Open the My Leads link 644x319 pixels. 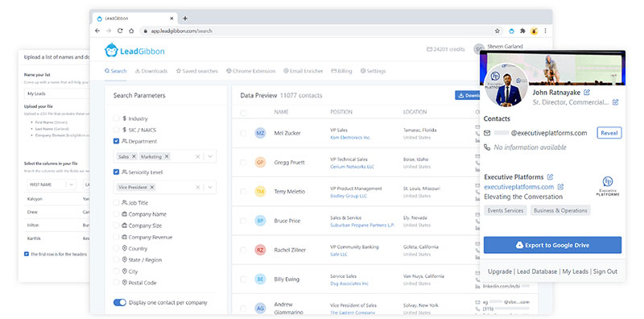click(575, 271)
